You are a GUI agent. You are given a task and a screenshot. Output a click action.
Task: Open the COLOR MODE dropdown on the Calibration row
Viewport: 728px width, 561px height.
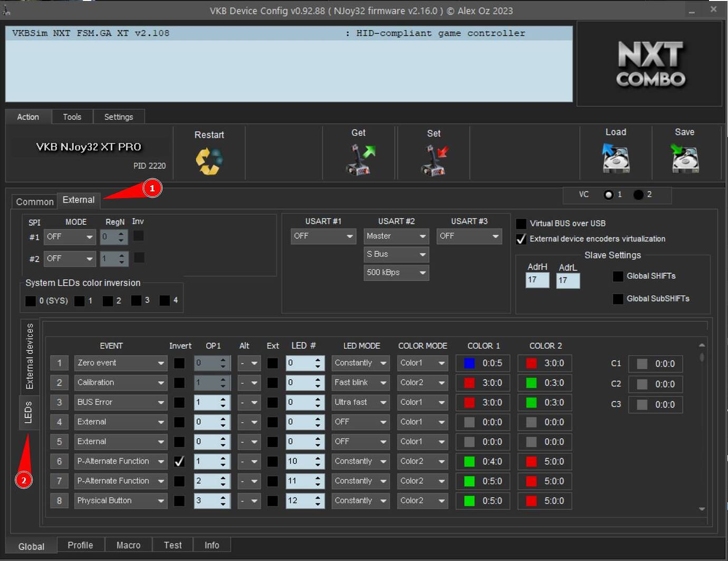[422, 382]
